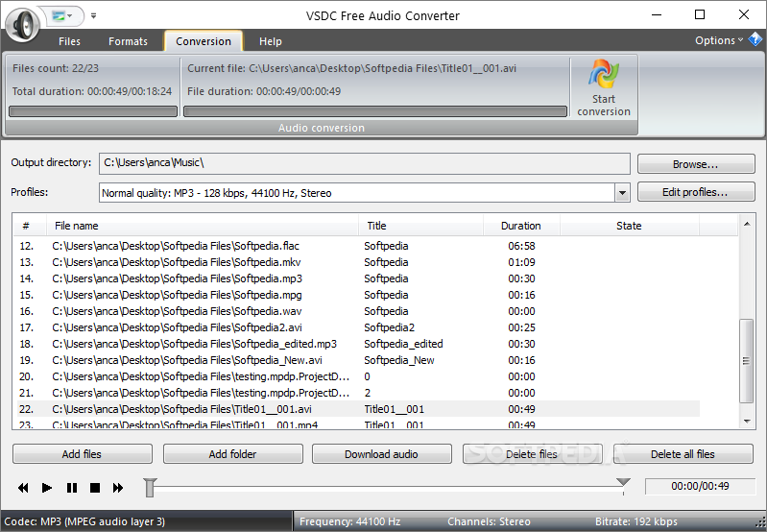Image resolution: width=767 pixels, height=532 pixels.
Task: Click the Bitrate 192 kbps status entry
Action: tap(635, 521)
